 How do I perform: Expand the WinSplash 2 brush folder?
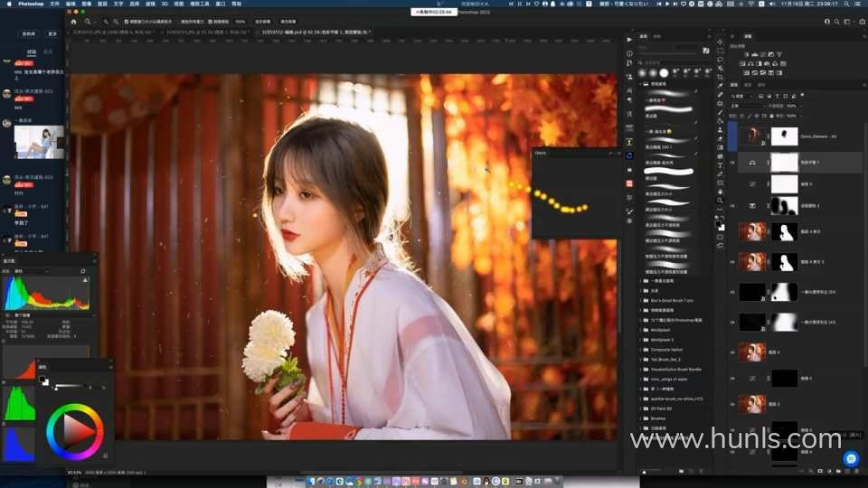pyautogui.click(x=641, y=340)
